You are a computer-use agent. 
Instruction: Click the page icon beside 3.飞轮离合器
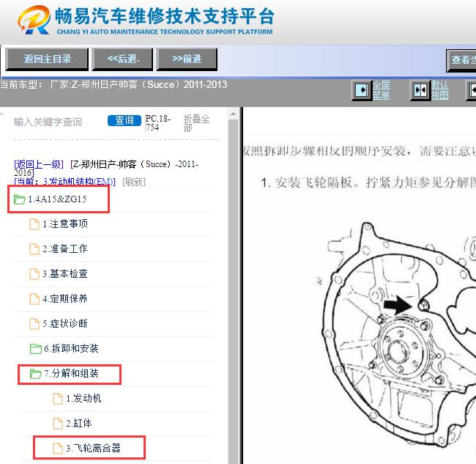point(58,449)
